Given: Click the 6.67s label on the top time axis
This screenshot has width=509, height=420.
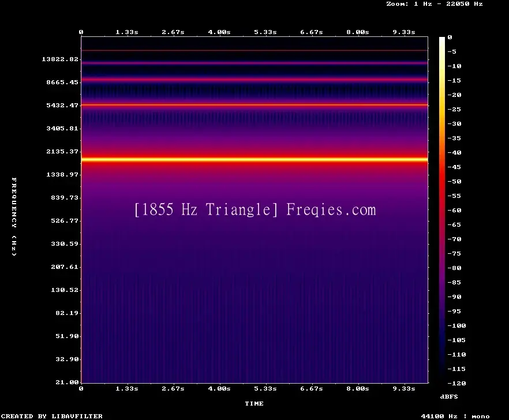Looking at the screenshot, I should coord(311,32).
